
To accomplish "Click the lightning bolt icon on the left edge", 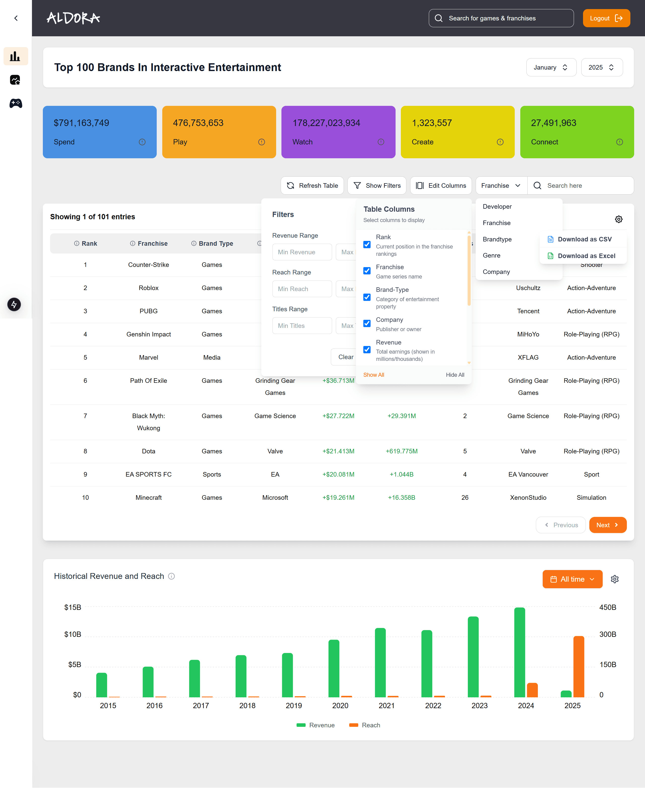I will (14, 304).
